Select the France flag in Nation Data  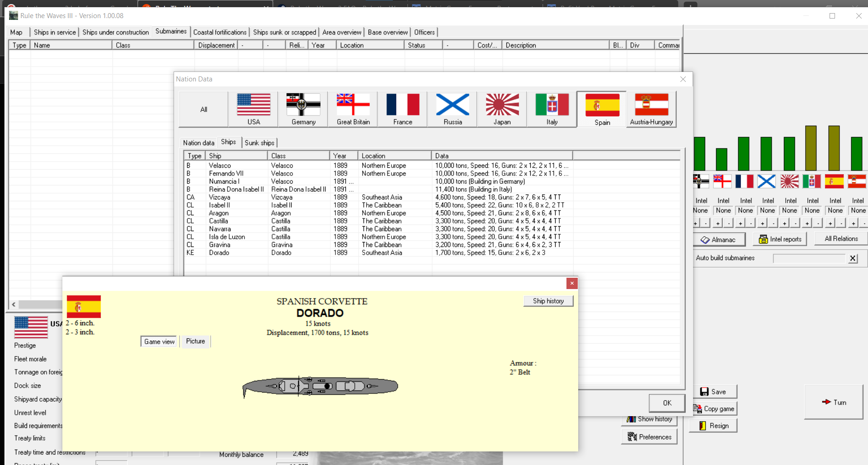403,109
